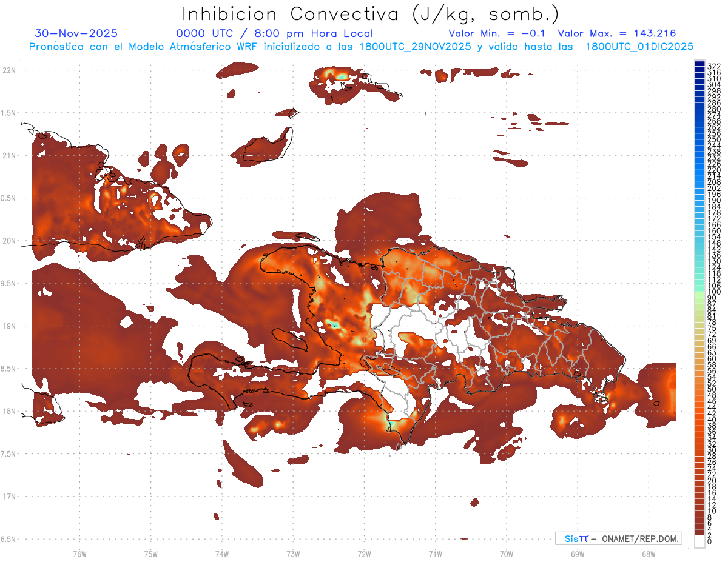Click the 76W longitude label

(x=79, y=554)
